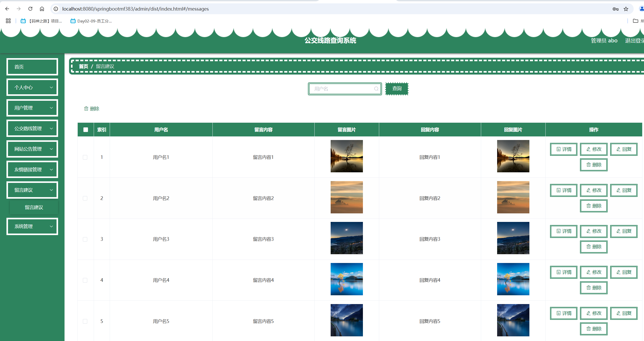Open the 首页 sidebar menu item

pyautogui.click(x=32, y=67)
